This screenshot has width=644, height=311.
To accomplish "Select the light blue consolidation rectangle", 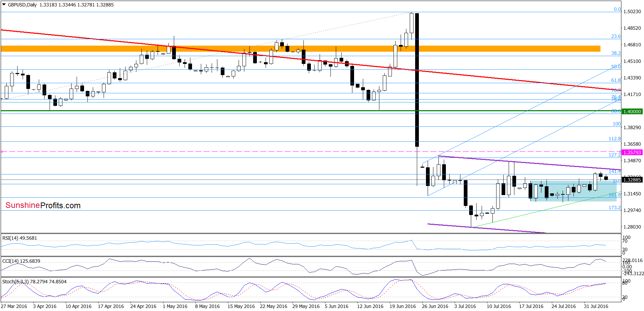I will coord(573,191).
